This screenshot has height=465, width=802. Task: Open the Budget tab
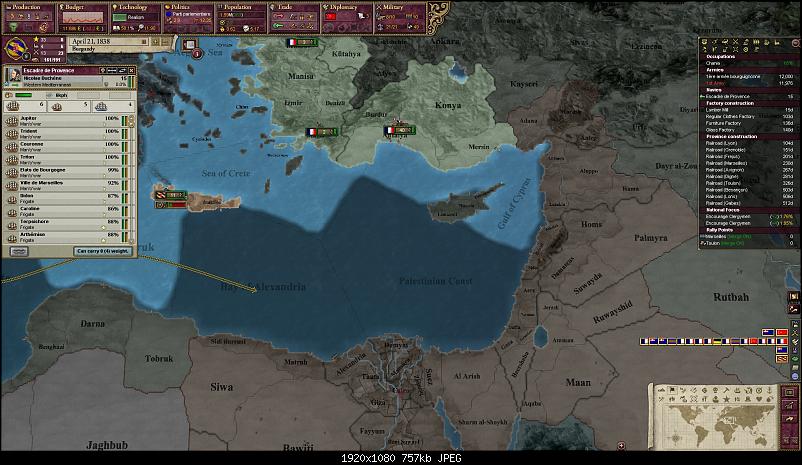[82, 18]
